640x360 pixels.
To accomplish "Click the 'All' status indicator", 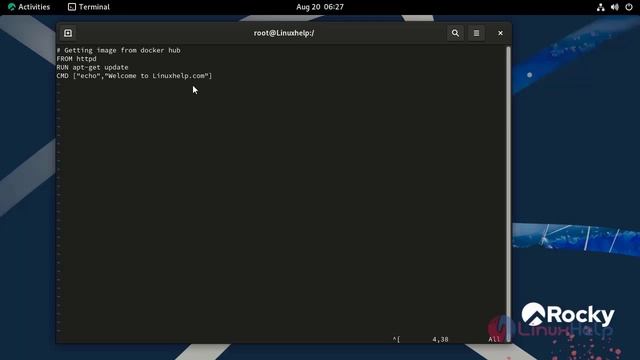I will pos(494,339).
